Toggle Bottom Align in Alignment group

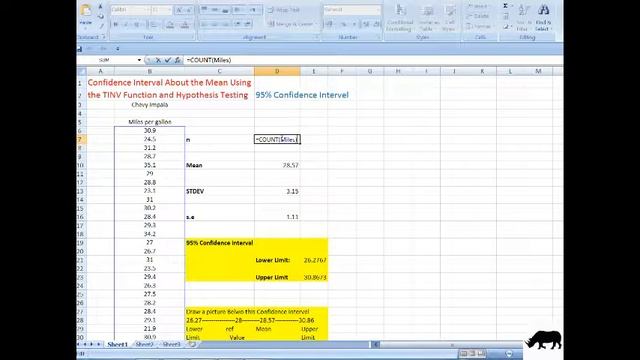(x=225, y=10)
